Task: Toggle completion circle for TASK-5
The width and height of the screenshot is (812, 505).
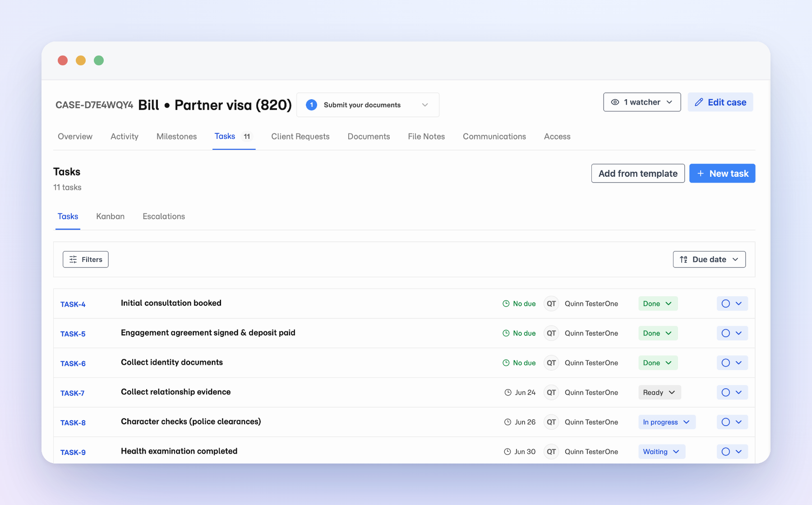Action: 726,334
